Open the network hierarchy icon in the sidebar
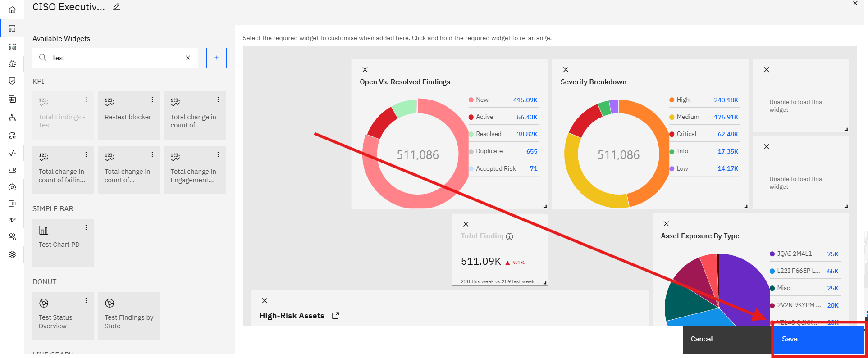The image size is (868, 358). (12, 118)
